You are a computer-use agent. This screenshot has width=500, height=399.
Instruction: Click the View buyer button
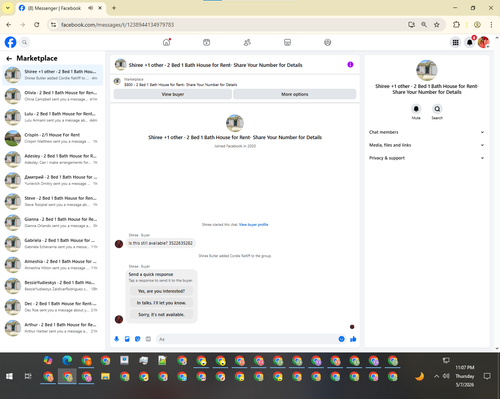[x=173, y=94]
